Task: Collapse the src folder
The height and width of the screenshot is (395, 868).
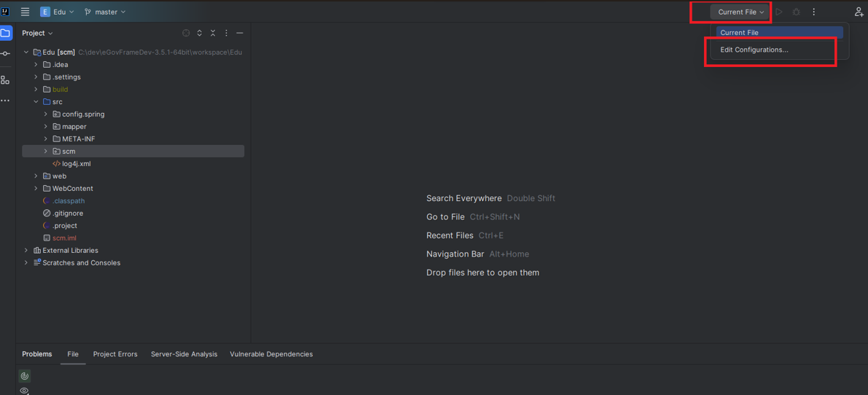Action: 36,102
